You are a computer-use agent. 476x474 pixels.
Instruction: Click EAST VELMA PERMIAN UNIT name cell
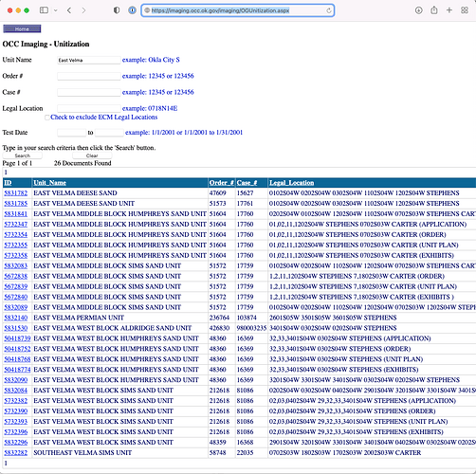point(120,318)
